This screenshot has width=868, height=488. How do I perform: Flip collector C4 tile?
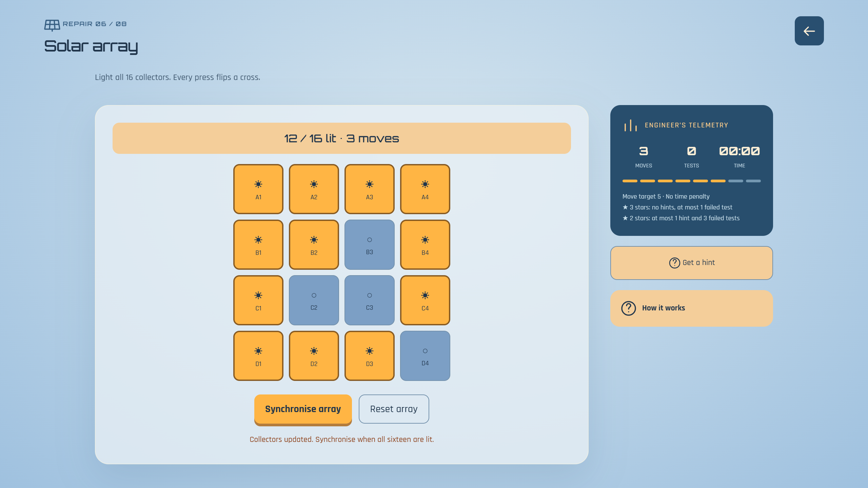tap(425, 300)
